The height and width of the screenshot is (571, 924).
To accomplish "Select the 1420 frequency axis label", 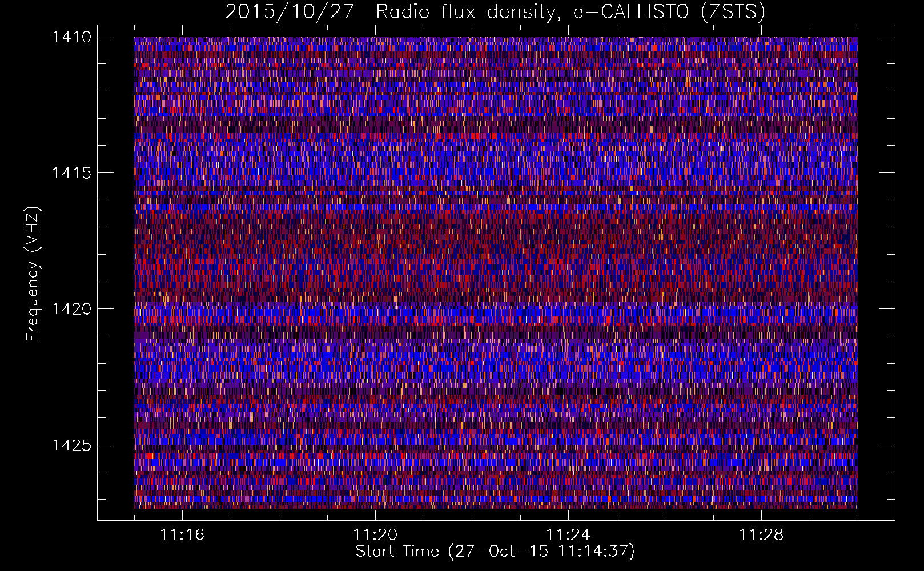I will point(71,309).
